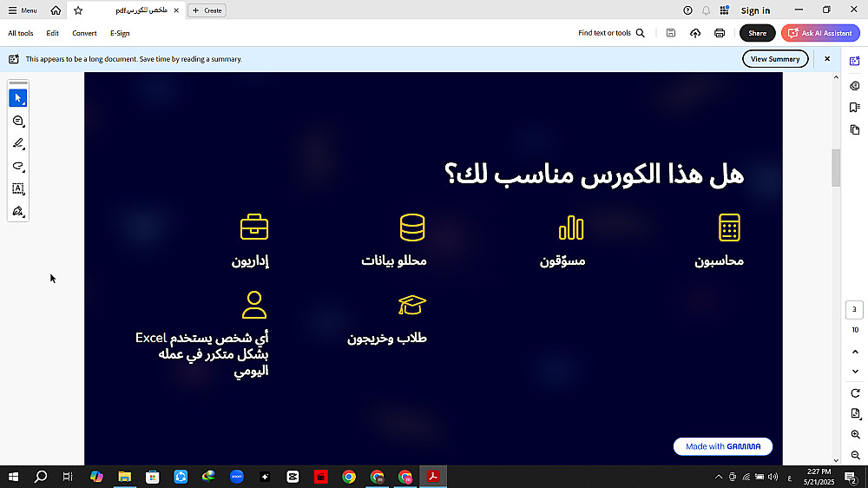This screenshot has height=488, width=868.
Task: Open File Explorer from taskbar
Action: [124, 477]
